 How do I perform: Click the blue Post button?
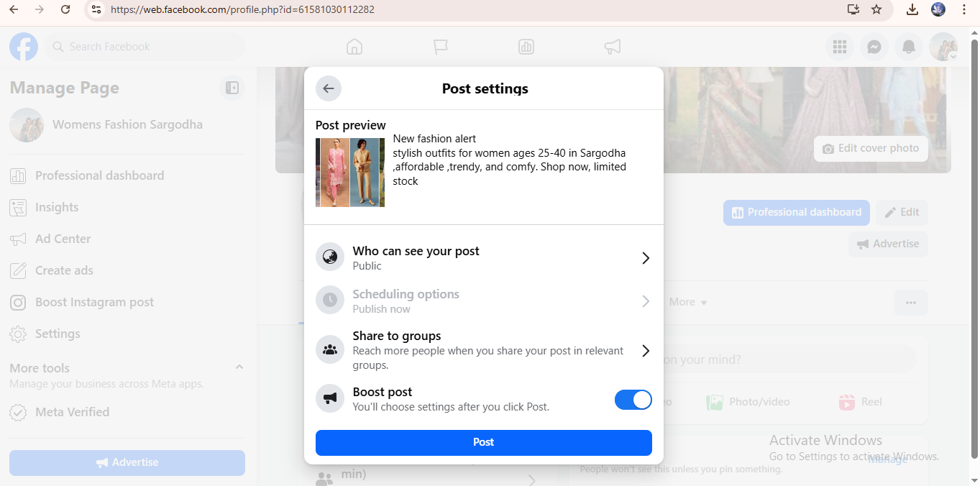click(x=483, y=442)
